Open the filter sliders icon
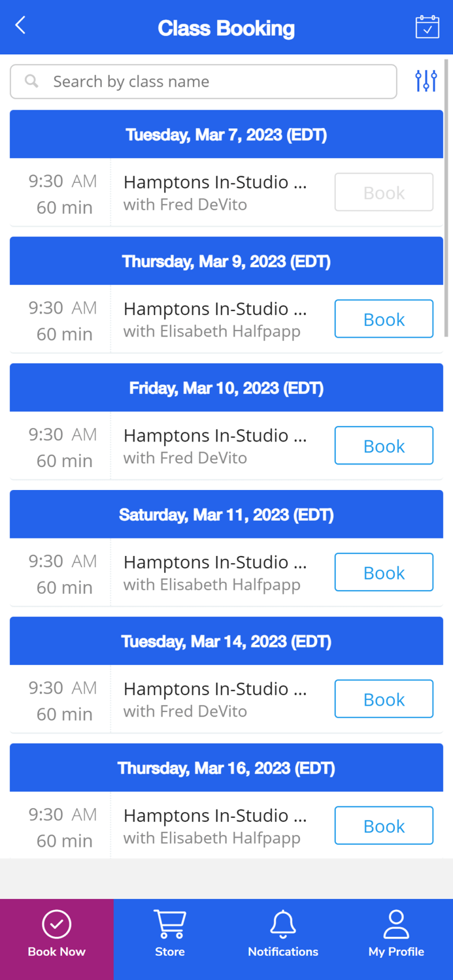 point(426,81)
